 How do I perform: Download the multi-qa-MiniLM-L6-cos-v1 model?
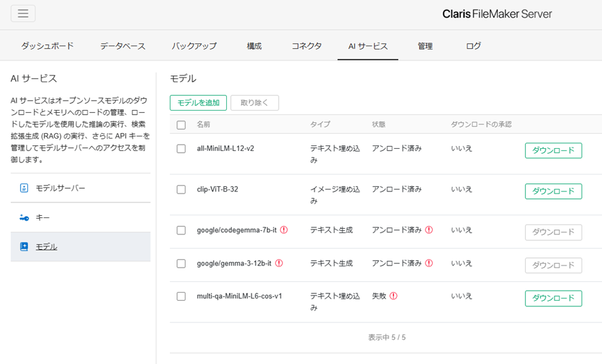click(x=553, y=298)
